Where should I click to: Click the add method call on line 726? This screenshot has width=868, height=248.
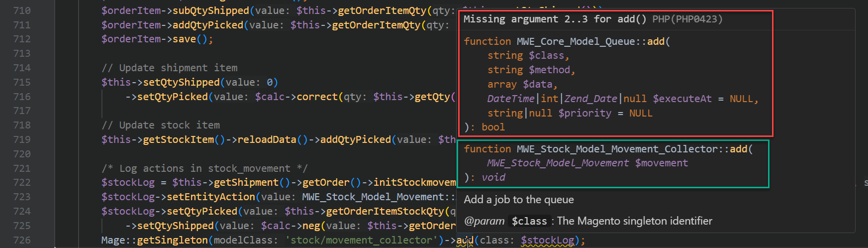pyautogui.click(x=465, y=240)
